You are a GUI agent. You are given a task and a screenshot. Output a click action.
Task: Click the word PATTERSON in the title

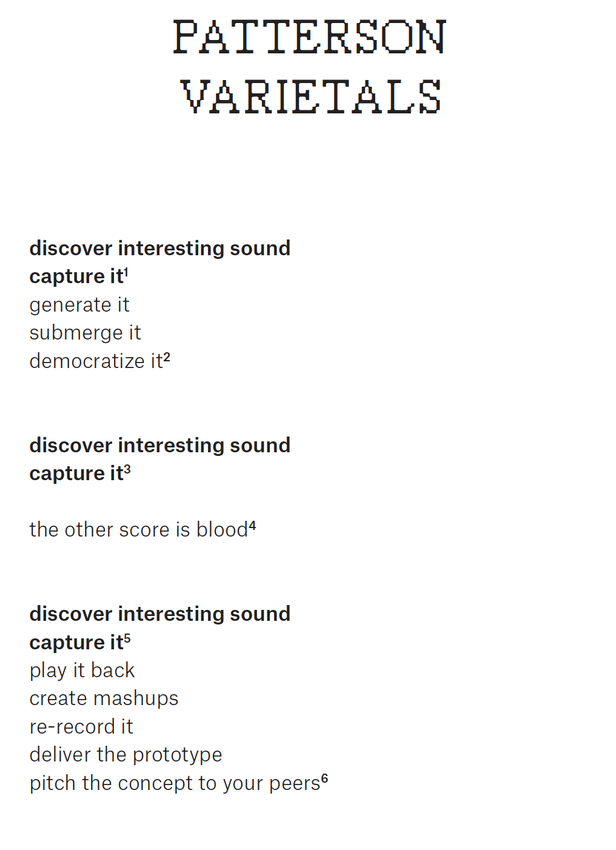tap(309, 38)
